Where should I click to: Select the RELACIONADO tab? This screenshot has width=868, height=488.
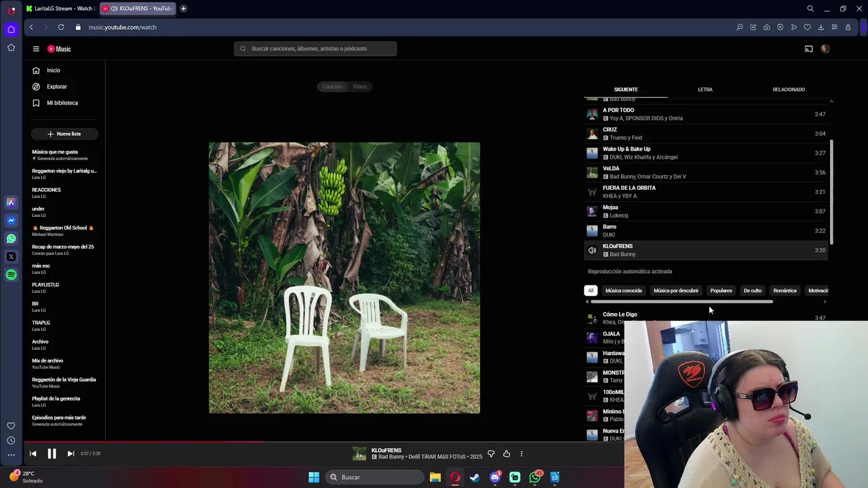coord(789,89)
